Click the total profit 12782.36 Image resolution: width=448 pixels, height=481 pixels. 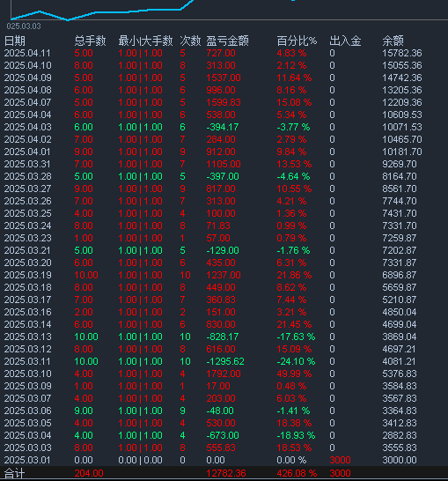[226, 473]
